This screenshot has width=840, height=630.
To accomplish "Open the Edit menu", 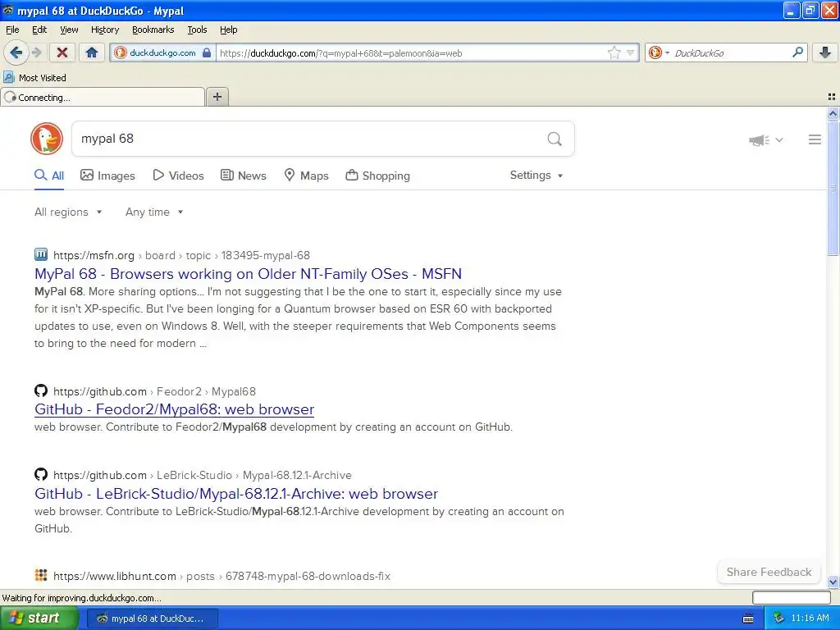I will (39, 30).
